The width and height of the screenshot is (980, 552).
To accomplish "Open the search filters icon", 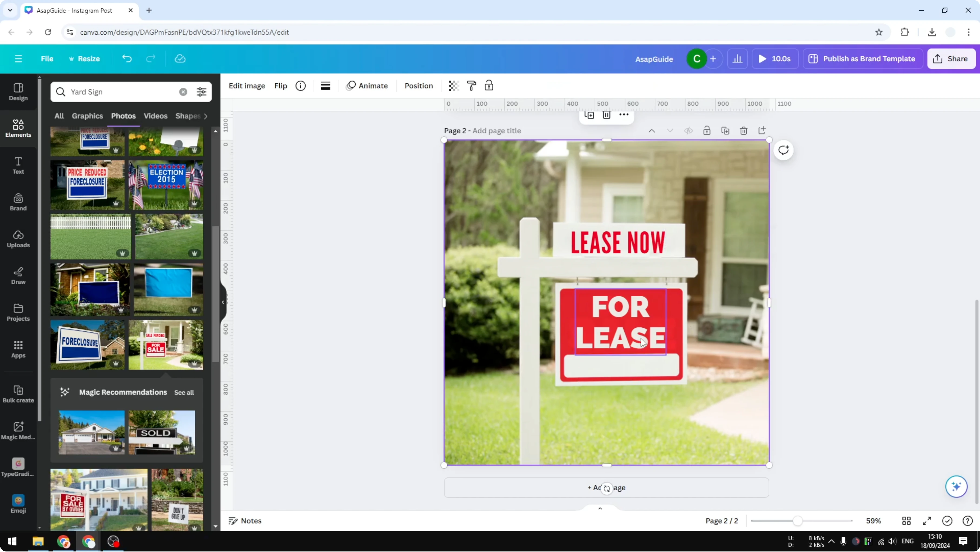I will pyautogui.click(x=201, y=92).
